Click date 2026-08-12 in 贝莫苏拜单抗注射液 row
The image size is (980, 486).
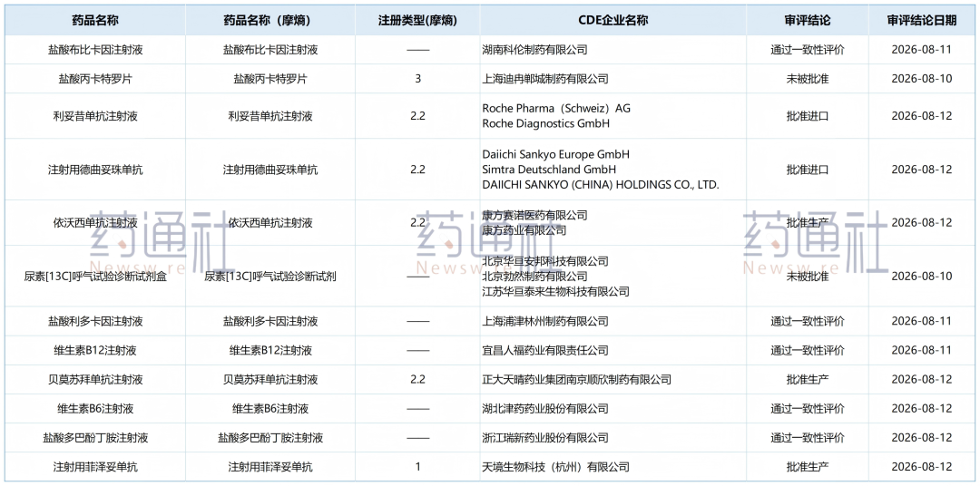(921, 379)
